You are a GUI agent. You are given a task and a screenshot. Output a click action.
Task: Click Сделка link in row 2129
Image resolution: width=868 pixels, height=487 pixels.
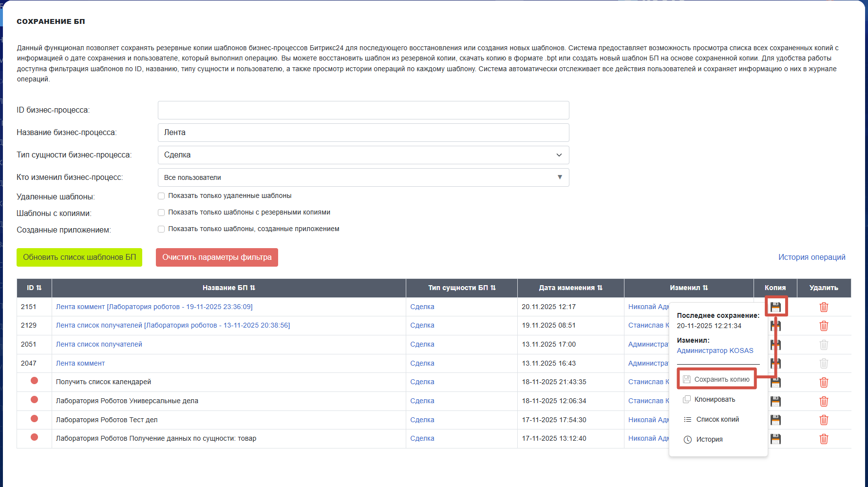click(422, 325)
